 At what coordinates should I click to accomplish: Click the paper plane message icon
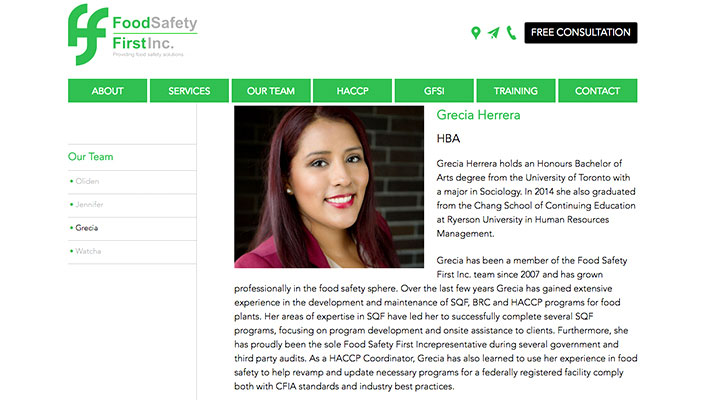pos(494,33)
